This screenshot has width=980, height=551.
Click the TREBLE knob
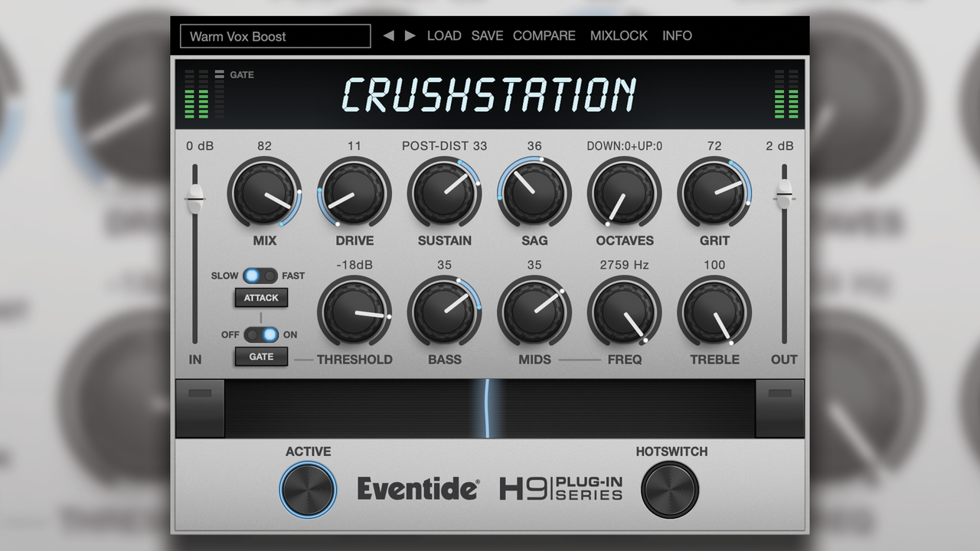(714, 311)
